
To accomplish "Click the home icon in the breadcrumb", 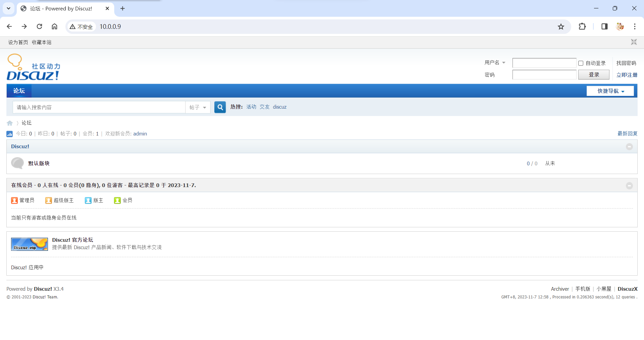I will pos(10,123).
